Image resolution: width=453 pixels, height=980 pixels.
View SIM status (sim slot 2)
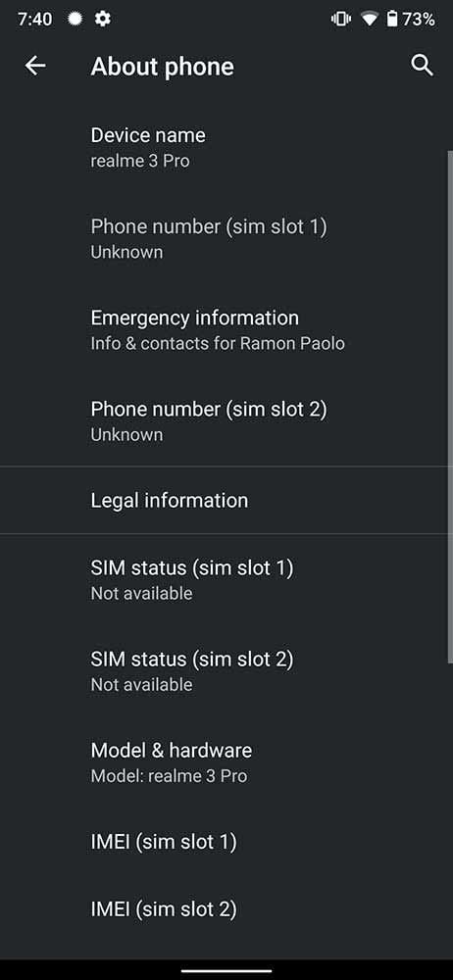(x=226, y=670)
